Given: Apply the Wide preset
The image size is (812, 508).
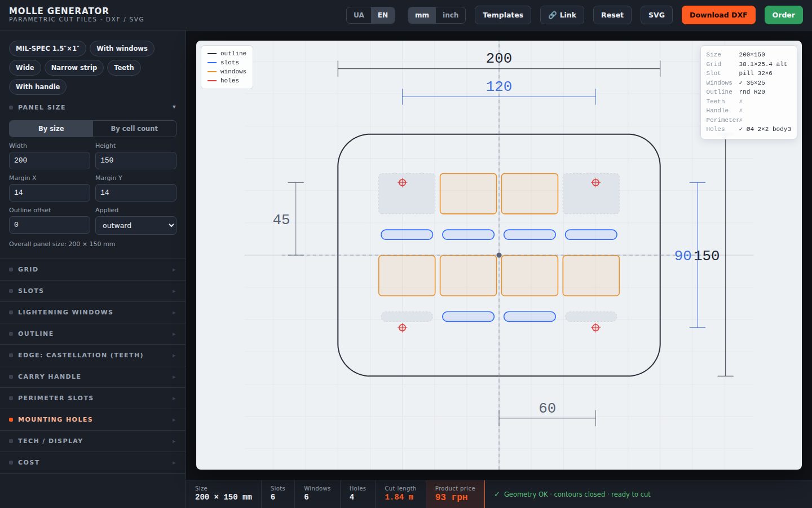Looking at the screenshot, I should pyautogui.click(x=25, y=68).
